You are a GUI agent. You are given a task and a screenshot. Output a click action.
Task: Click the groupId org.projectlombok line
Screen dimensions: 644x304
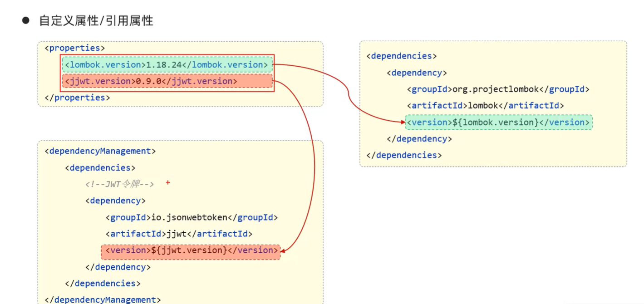pyautogui.click(x=498, y=89)
